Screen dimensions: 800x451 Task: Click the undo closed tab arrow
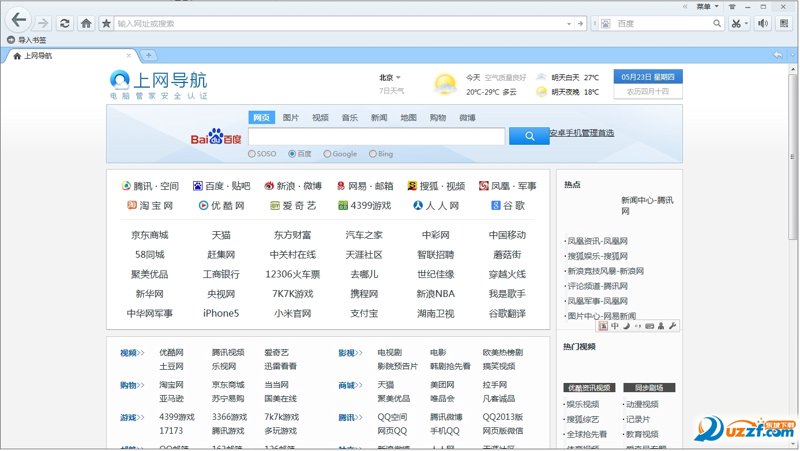[778, 55]
